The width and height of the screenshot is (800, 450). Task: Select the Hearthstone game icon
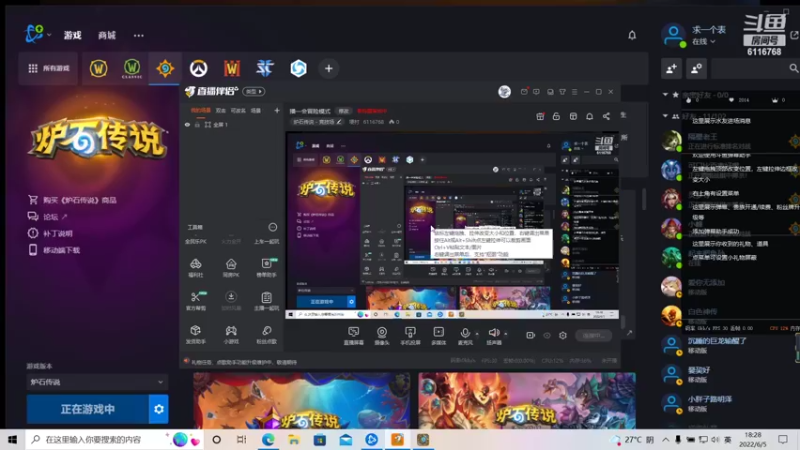(165, 68)
